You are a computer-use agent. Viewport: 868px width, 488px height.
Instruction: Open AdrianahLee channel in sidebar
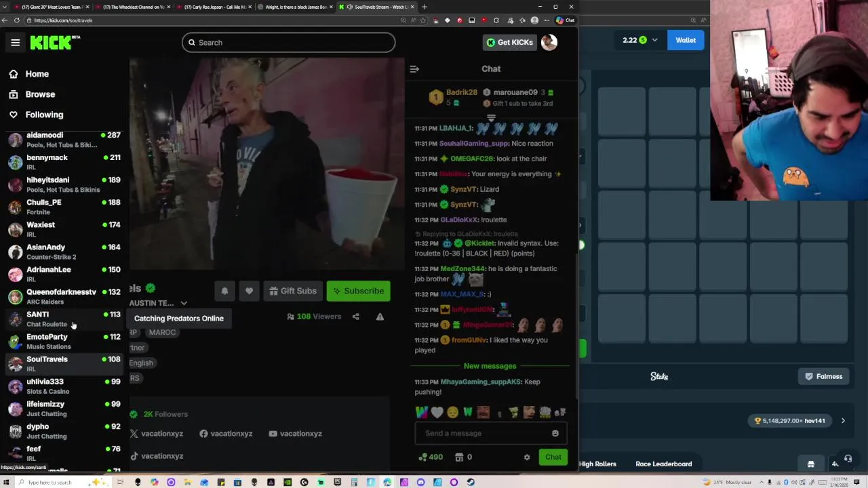[x=64, y=274]
